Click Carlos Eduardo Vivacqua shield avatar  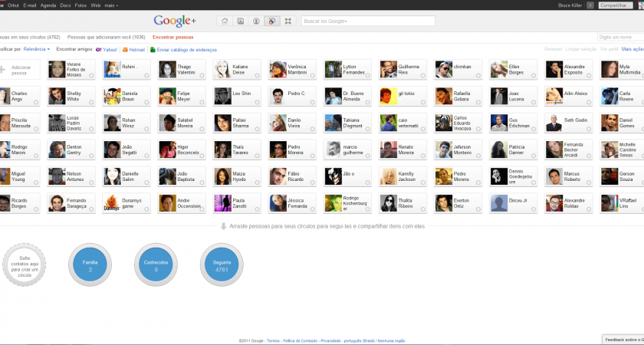tap(444, 123)
